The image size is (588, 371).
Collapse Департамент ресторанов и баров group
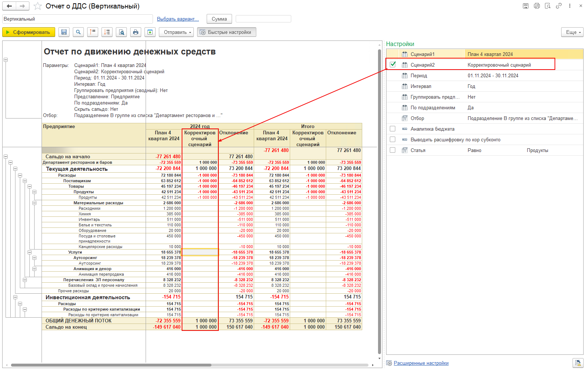(x=10, y=162)
